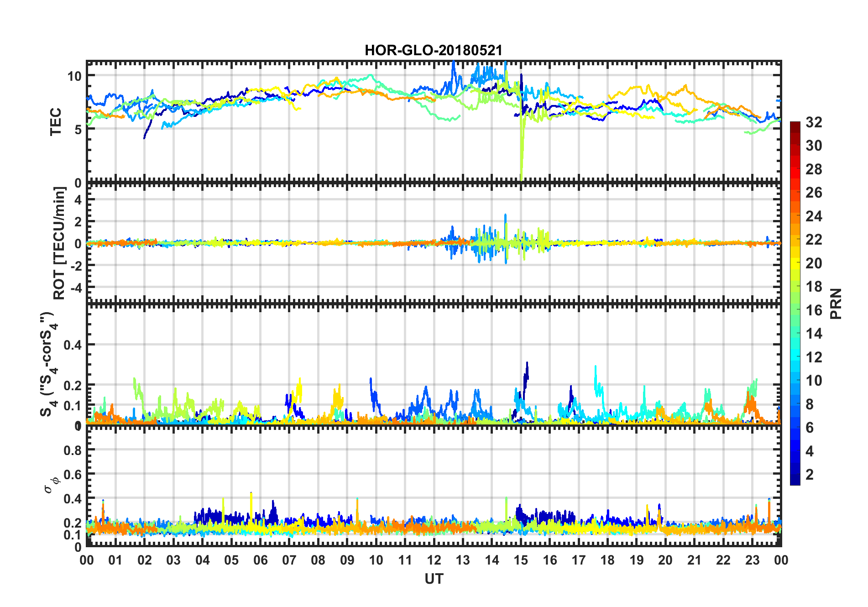The image size is (868, 607).
Task: Click ROT axis tick label 4
Action: coord(78,199)
